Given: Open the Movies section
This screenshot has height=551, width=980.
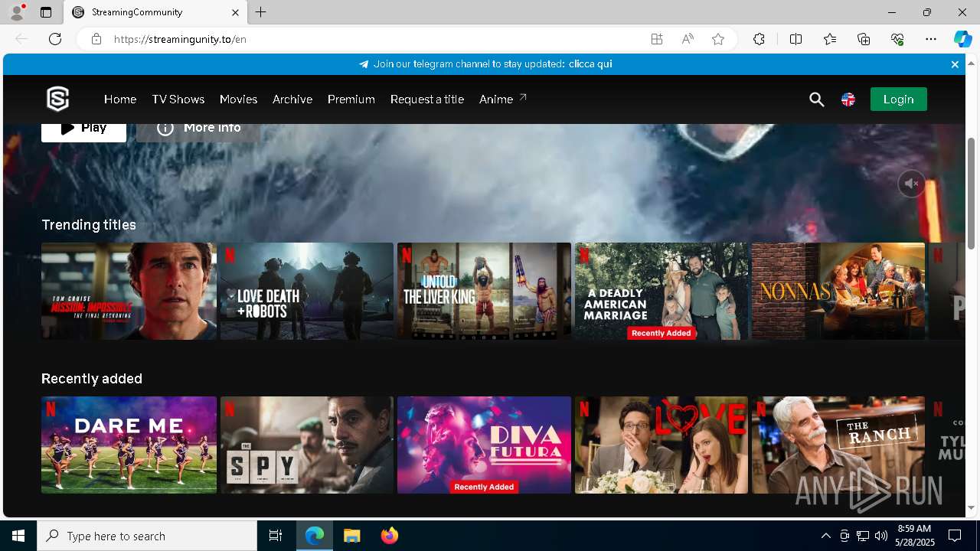Looking at the screenshot, I should point(238,99).
